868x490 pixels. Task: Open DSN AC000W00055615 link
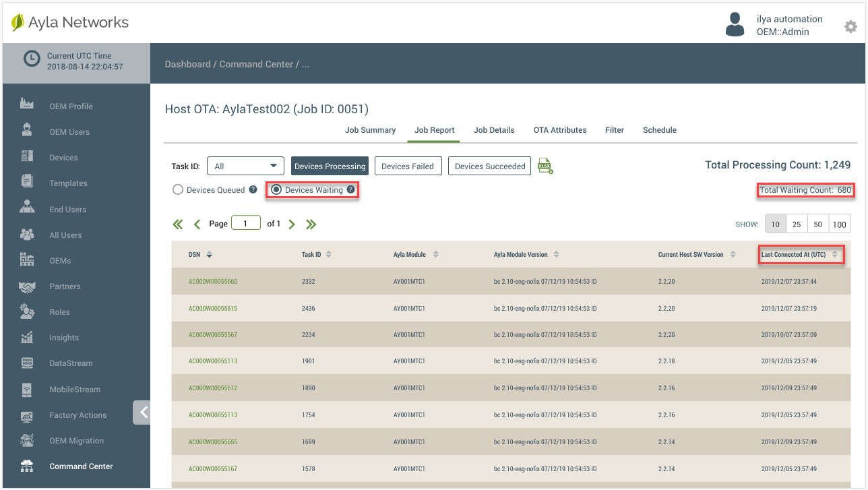[x=213, y=308]
